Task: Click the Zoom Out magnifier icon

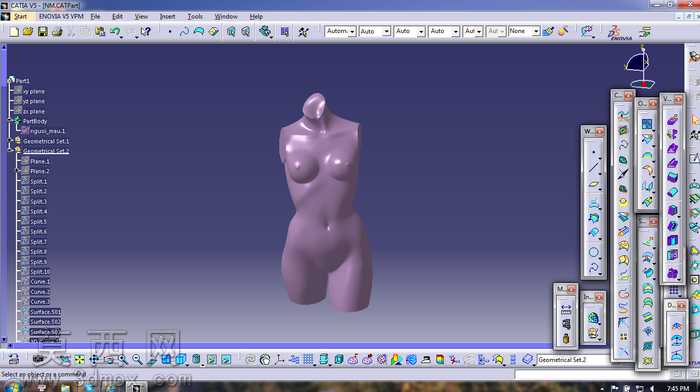Action: (x=137, y=359)
